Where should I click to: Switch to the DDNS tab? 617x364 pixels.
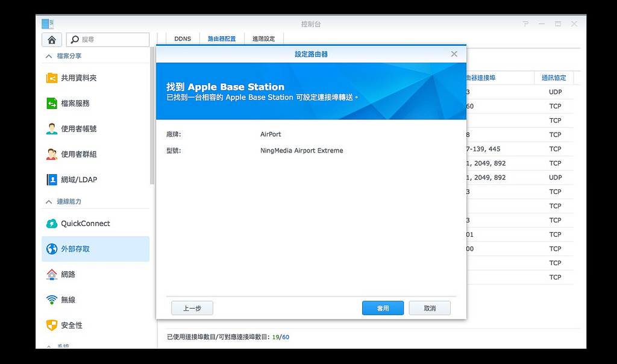tap(183, 39)
